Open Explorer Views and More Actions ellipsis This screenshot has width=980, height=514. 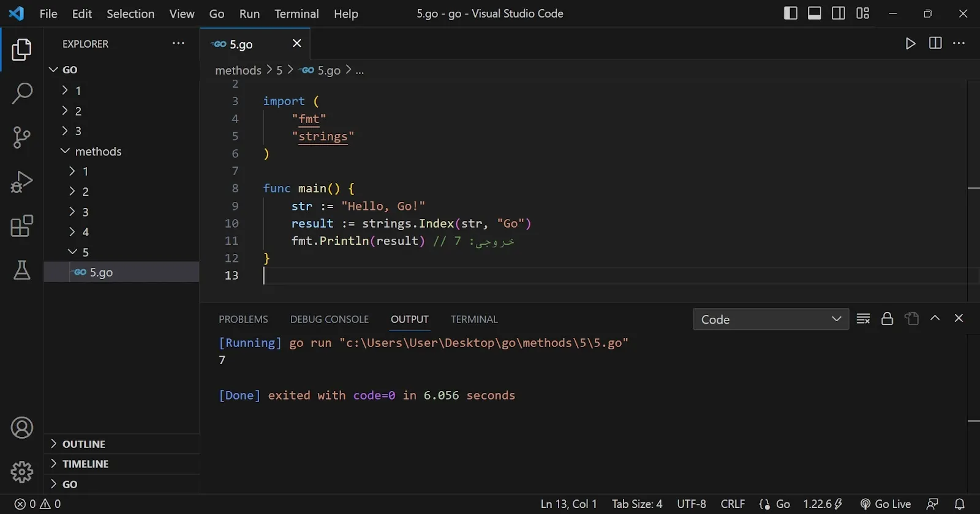(x=178, y=43)
